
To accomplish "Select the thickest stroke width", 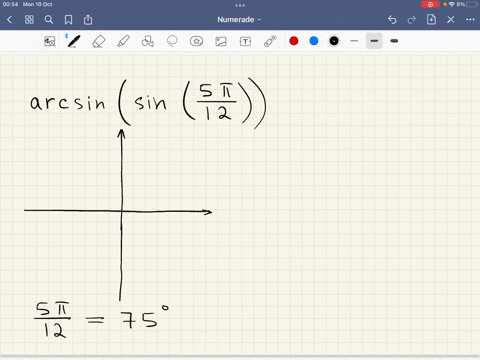I will tap(394, 41).
